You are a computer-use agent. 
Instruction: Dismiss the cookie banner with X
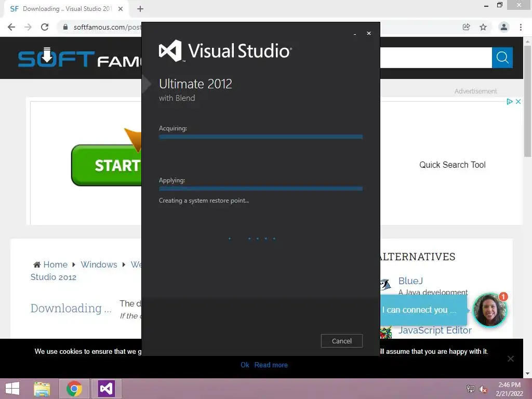[x=511, y=358]
